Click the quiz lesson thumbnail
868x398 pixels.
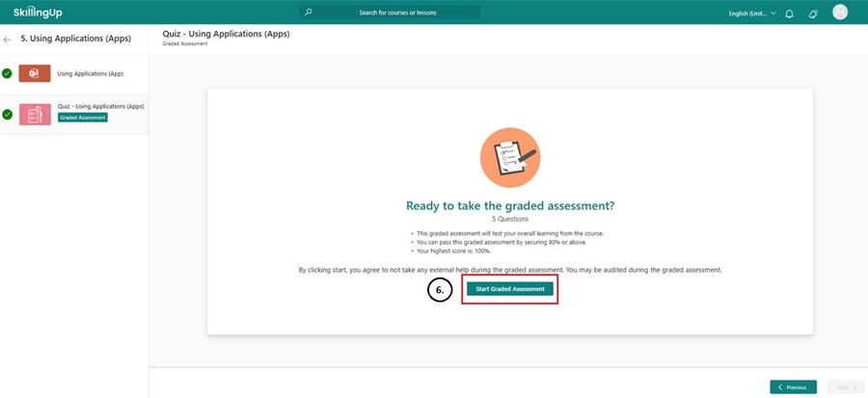point(35,115)
